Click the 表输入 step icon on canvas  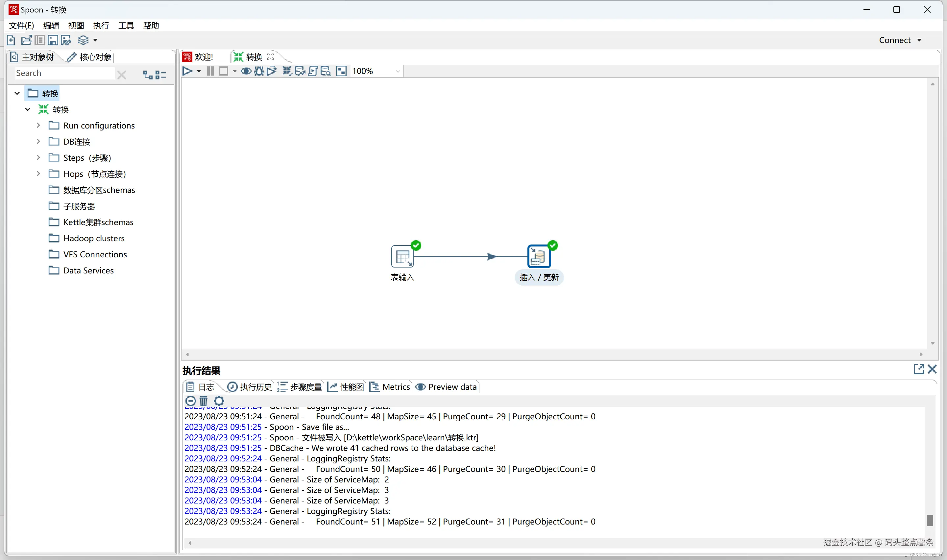coord(402,257)
